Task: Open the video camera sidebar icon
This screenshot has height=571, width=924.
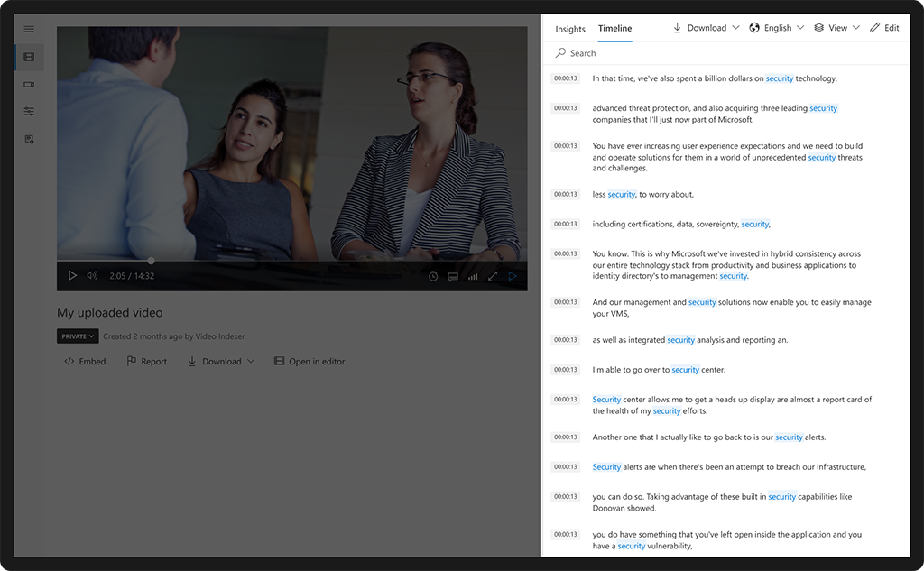Action: point(28,84)
